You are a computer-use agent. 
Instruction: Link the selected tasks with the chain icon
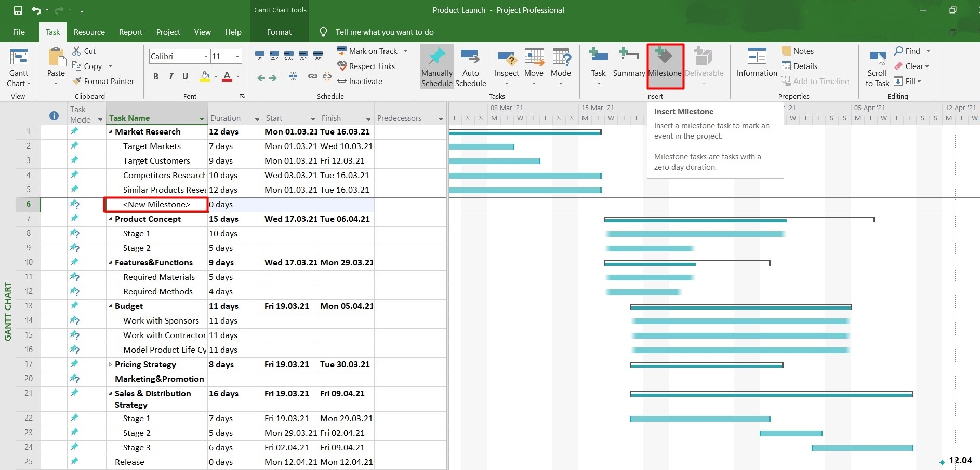click(x=312, y=76)
